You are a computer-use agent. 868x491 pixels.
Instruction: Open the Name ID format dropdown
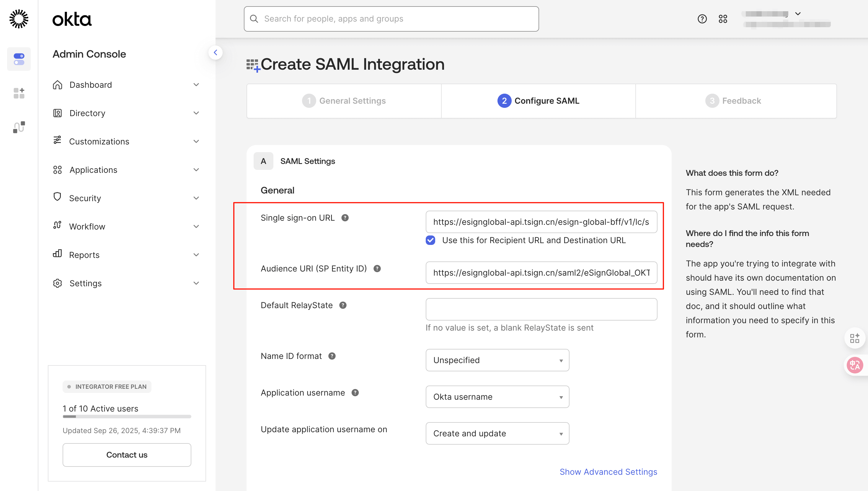pos(497,360)
